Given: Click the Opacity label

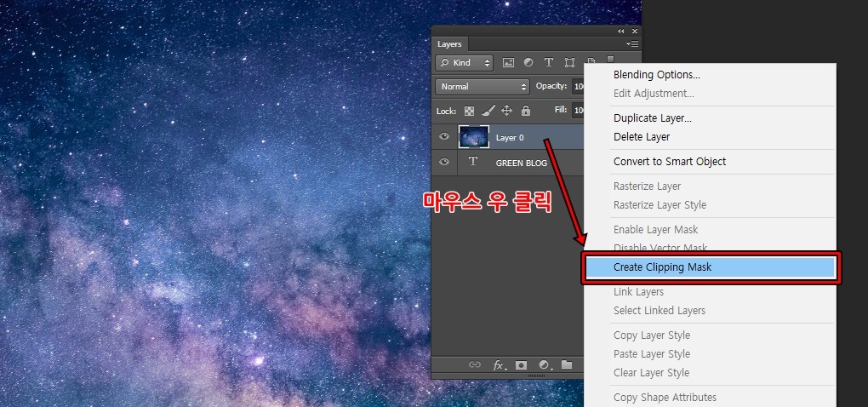Looking at the screenshot, I should [x=551, y=86].
